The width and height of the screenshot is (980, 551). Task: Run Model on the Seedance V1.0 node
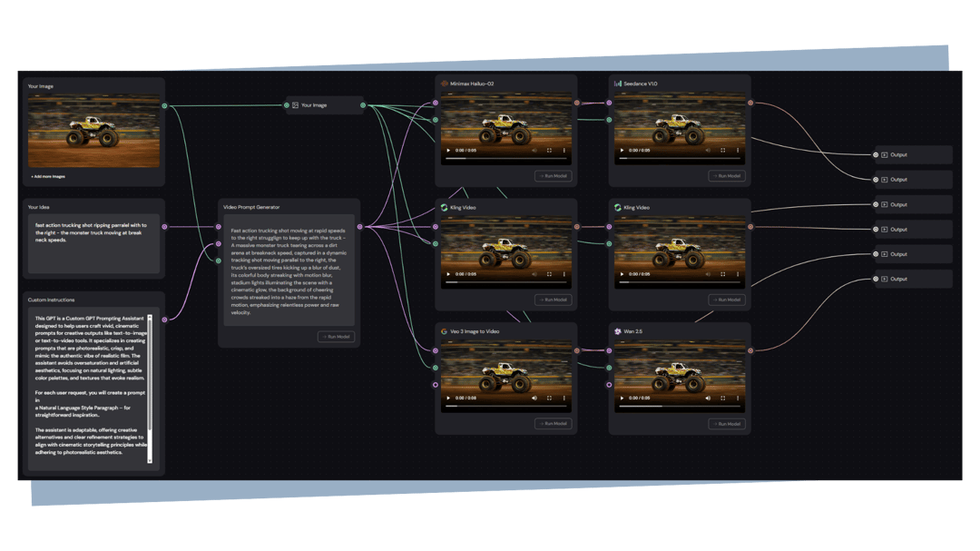[x=726, y=176]
